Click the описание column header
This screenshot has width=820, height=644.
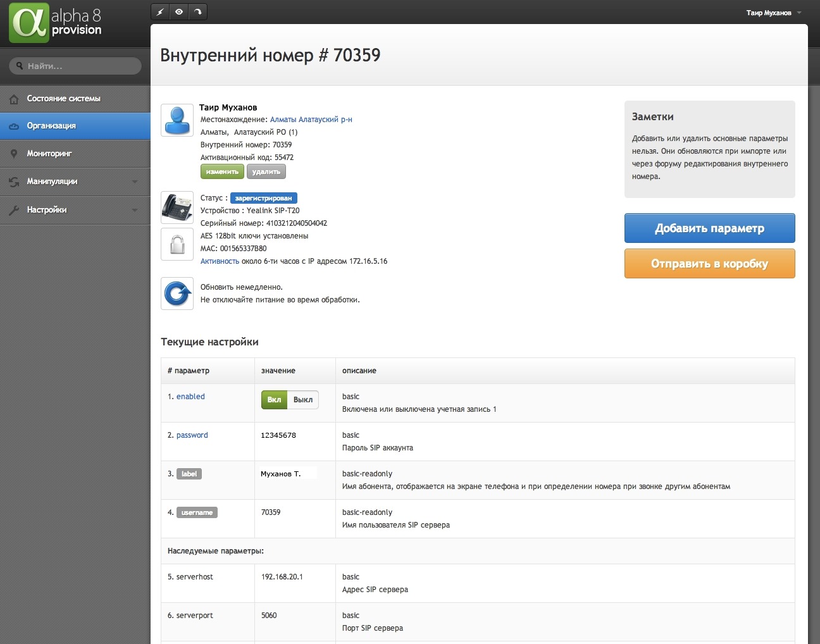click(x=359, y=371)
